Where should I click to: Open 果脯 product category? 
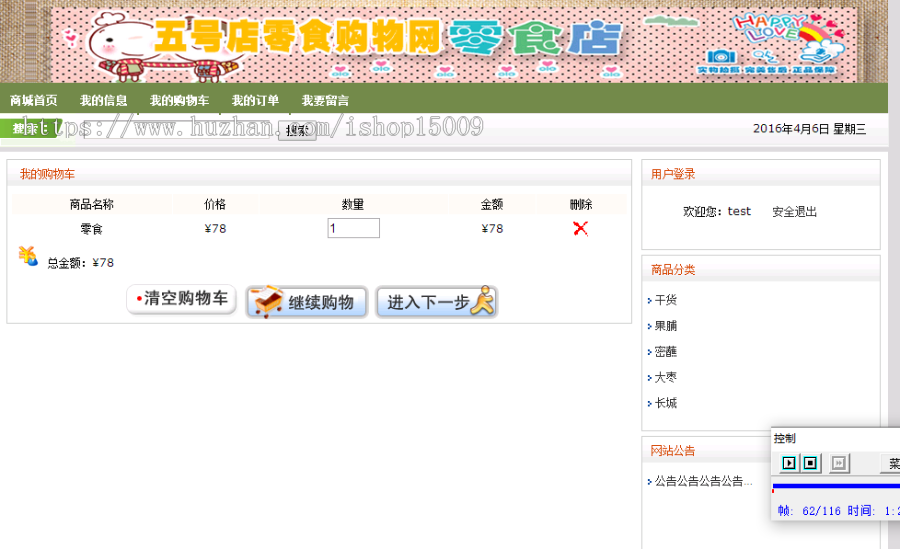click(666, 326)
